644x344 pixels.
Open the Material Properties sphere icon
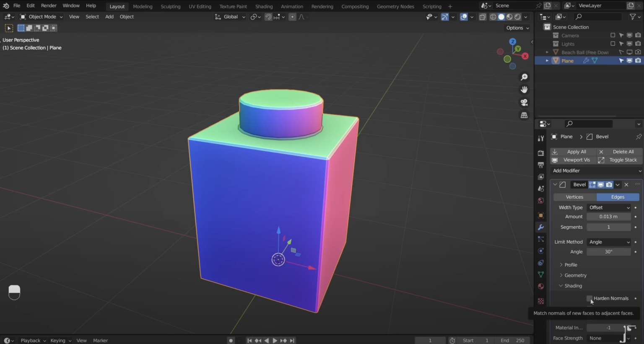pos(540,286)
